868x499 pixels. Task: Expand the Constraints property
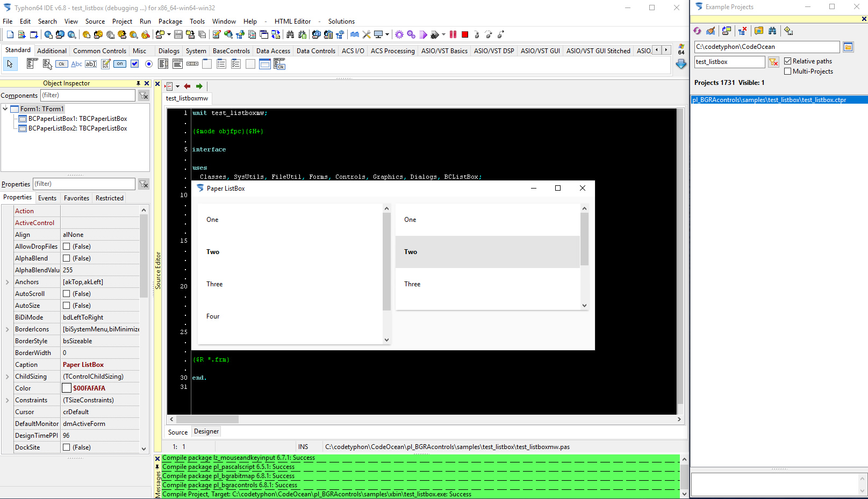[x=8, y=400]
